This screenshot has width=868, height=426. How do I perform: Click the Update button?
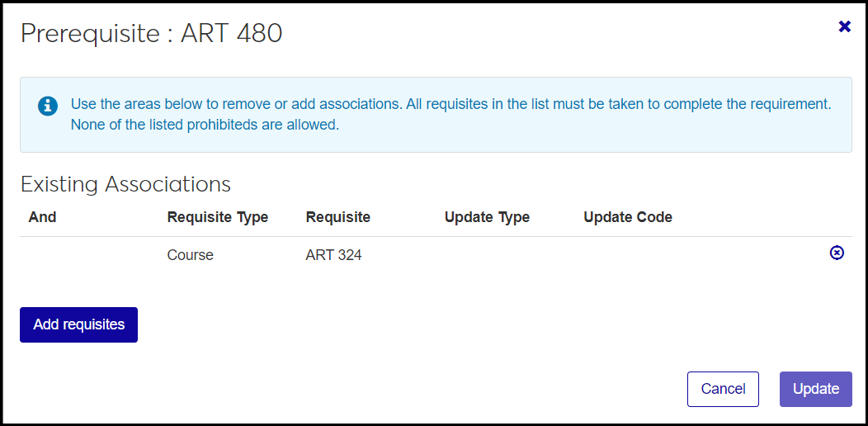(815, 389)
